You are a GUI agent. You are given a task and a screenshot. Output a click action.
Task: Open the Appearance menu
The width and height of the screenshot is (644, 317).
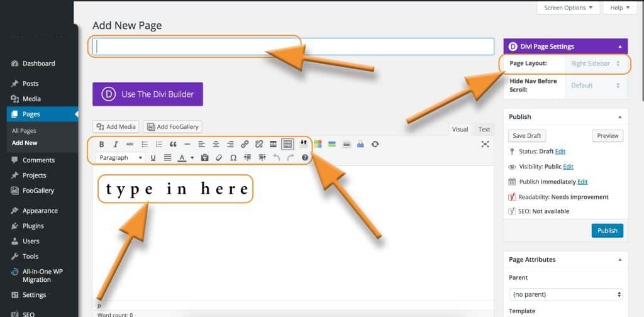click(x=40, y=211)
